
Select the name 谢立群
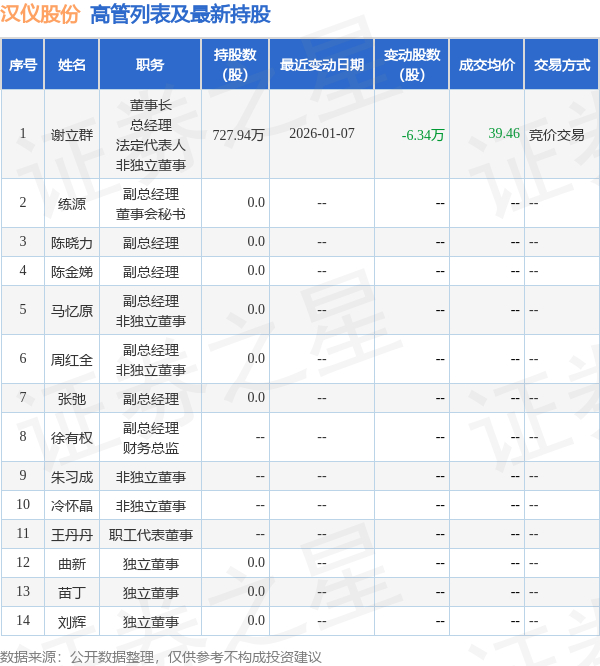(72, 135)
